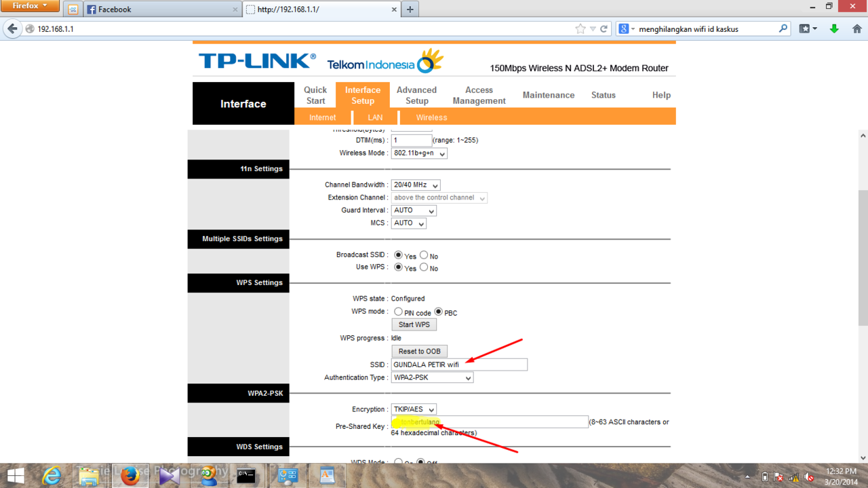The height and width of the screenshot is (488, 868).
Task: Go to the Wireless submenu
Action: (x=432, y=117)
